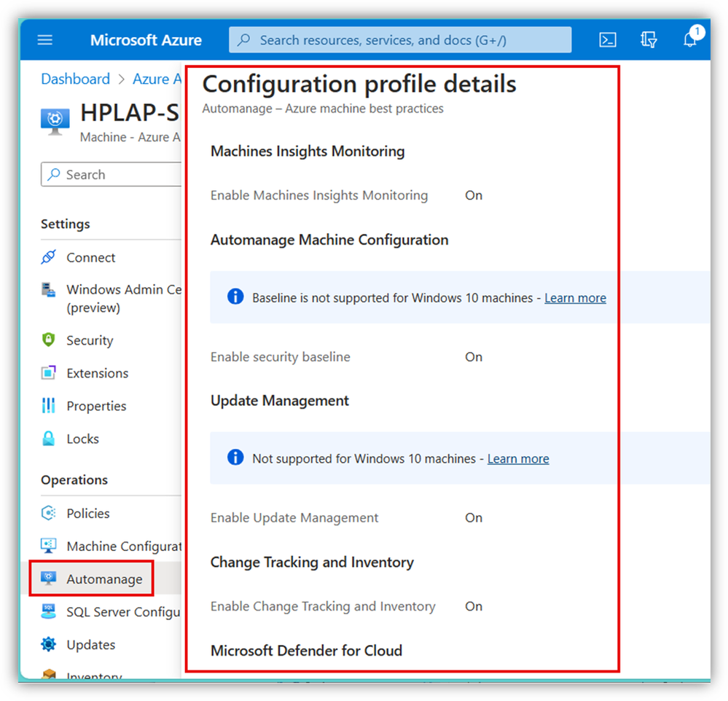Click the search magnifier in top search bar
This screenshot has height=701, width=728.
click(243, 40)
